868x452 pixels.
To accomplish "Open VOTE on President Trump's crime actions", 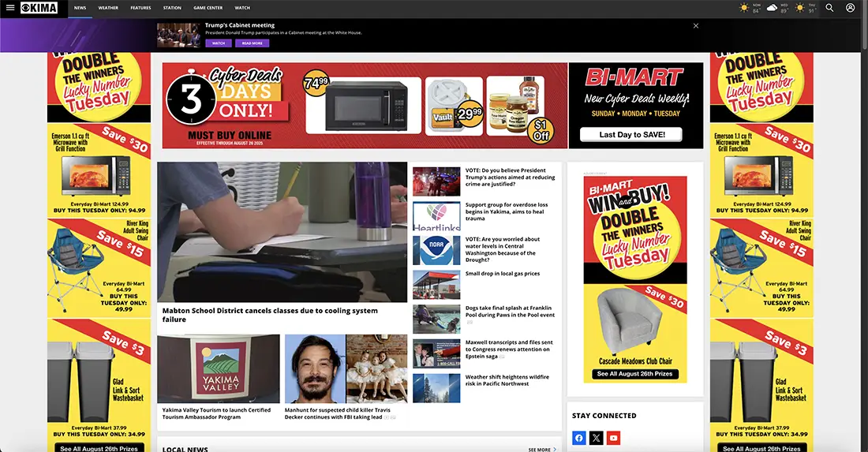I will point(510,177).
